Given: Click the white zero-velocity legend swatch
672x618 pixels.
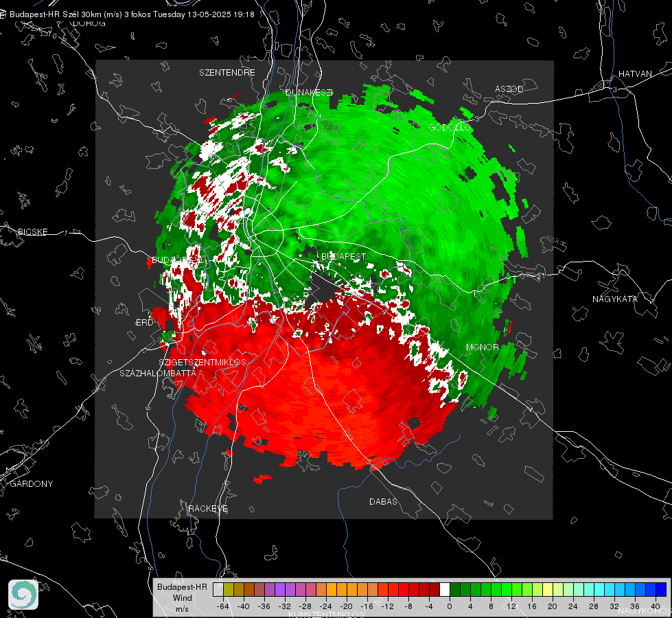Looking at the screenshot, I should (444, 590).
